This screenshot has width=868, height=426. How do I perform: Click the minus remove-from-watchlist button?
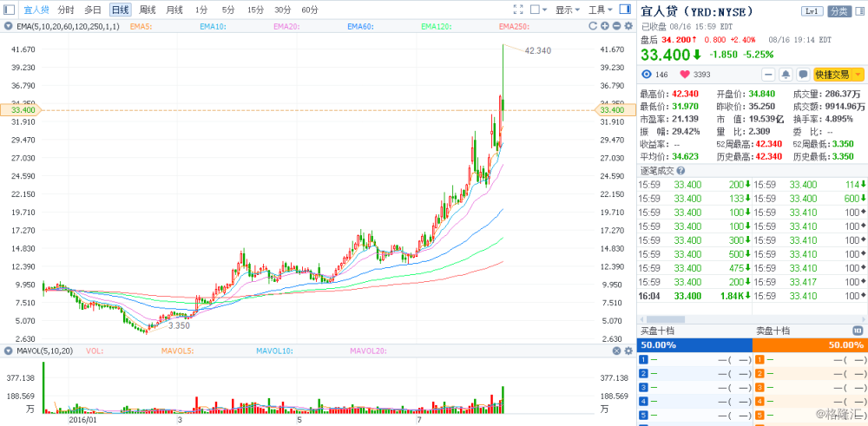pyautogui.click(x=768, y=74)
